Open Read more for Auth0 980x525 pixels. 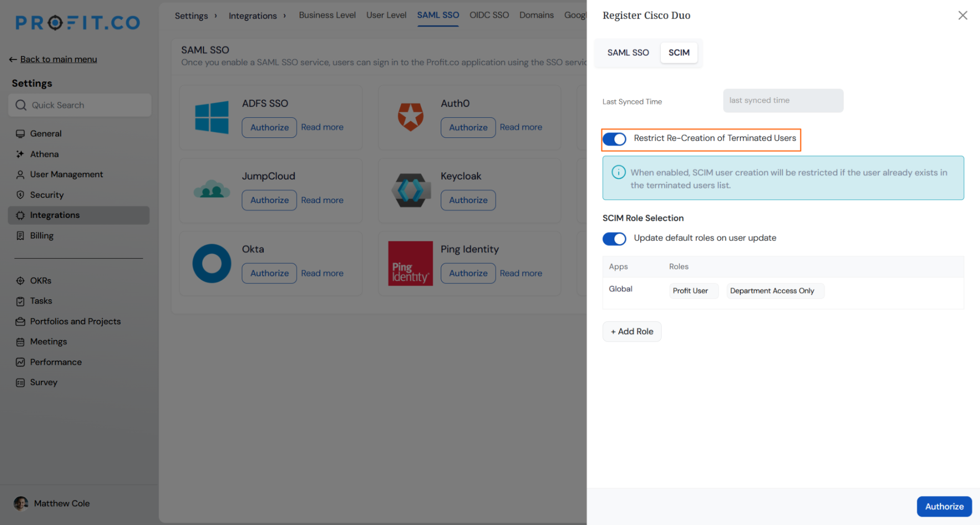click(521, 127)
